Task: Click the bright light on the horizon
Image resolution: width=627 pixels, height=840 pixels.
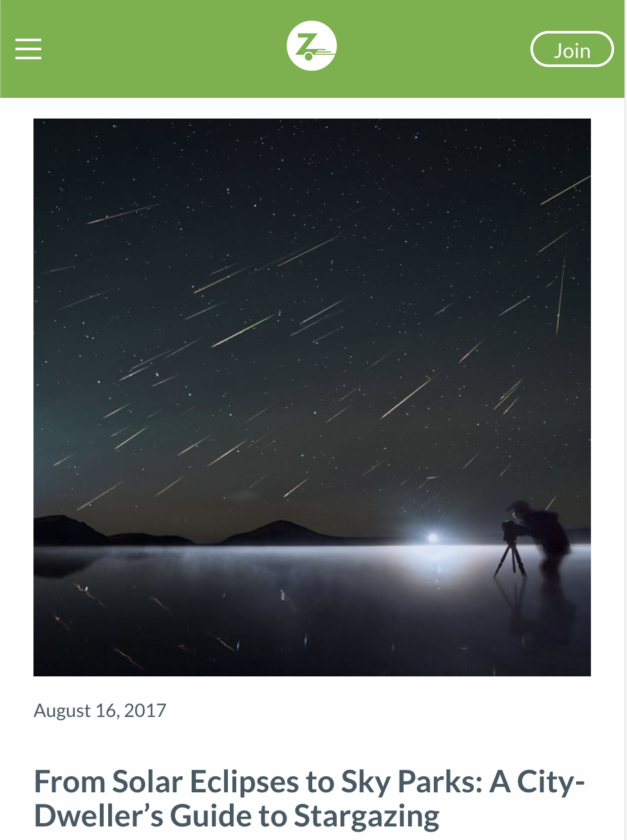Action: tap(433, 537)
